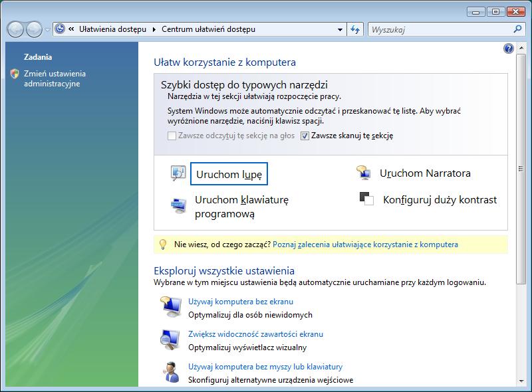This screenshot has width=532, height=392.
Task: Click the Zadania heading
Action: pos(38,57)
